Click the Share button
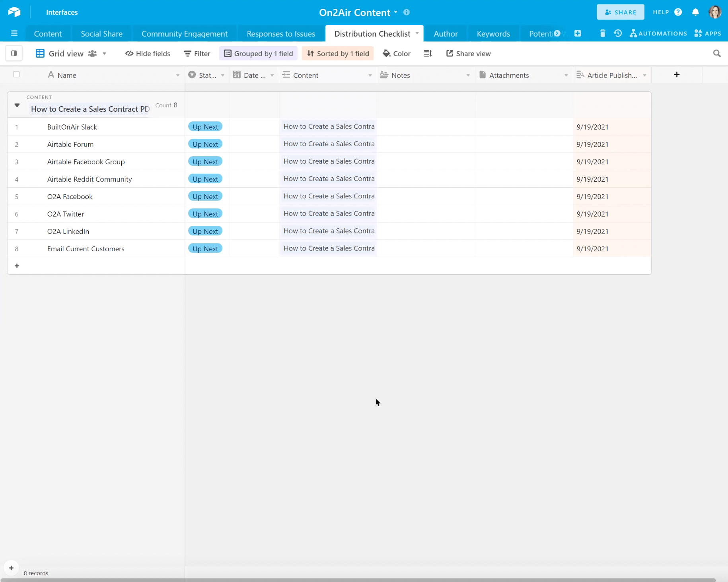 620,12
